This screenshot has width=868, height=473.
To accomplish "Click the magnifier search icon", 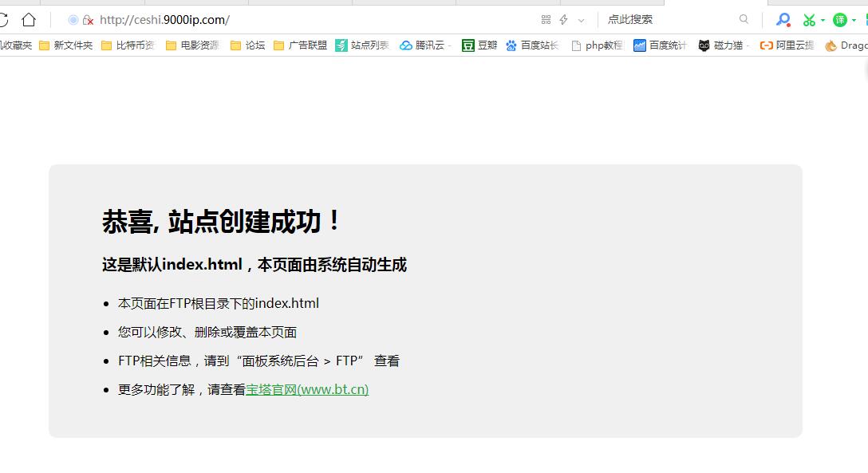I will pos(744,19).
